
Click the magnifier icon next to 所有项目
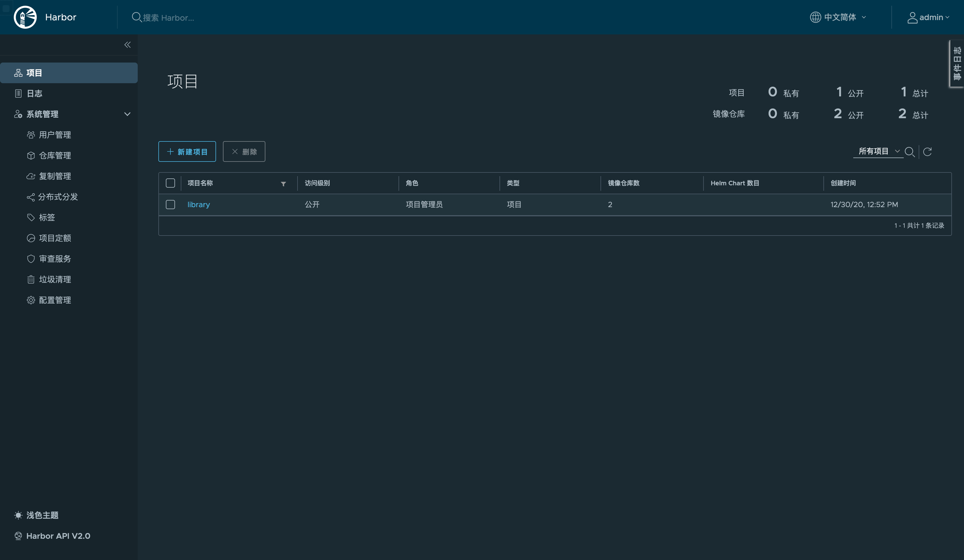(x=909, y=152)
